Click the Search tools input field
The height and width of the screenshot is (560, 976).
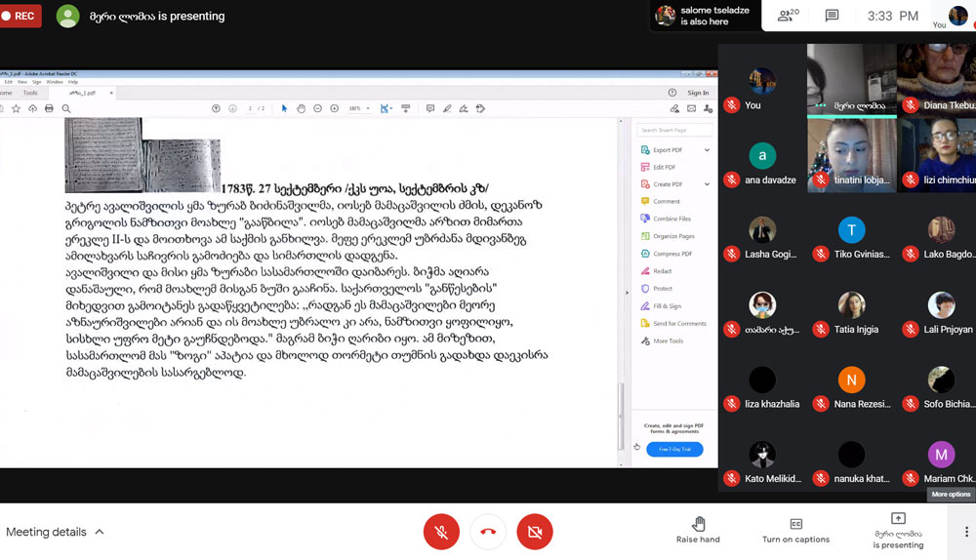673,130
